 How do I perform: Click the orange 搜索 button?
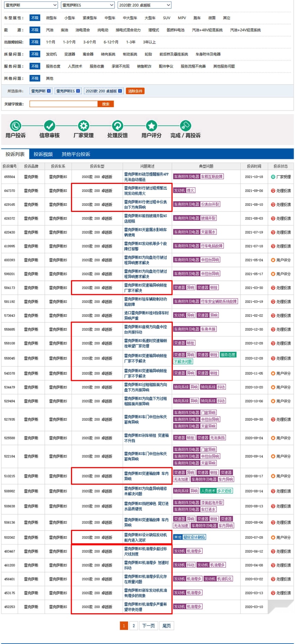106,104
